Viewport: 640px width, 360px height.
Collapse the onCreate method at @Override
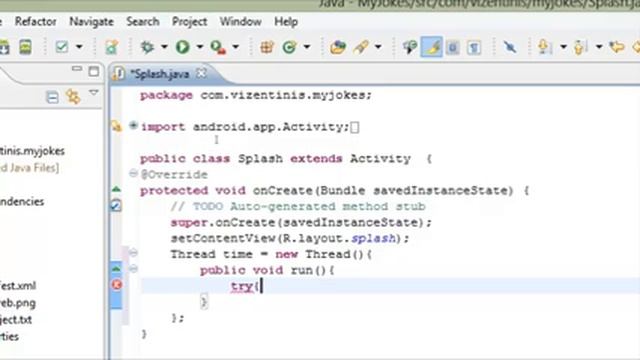133,173
